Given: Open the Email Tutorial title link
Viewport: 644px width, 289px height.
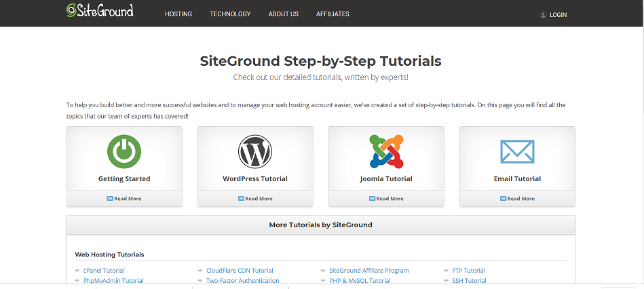Looking at the screenshot, I should point(517,178).
